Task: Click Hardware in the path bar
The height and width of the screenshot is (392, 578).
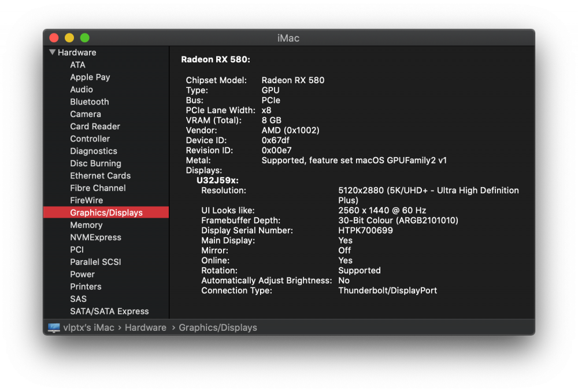Action: click(x=146, y=327)
